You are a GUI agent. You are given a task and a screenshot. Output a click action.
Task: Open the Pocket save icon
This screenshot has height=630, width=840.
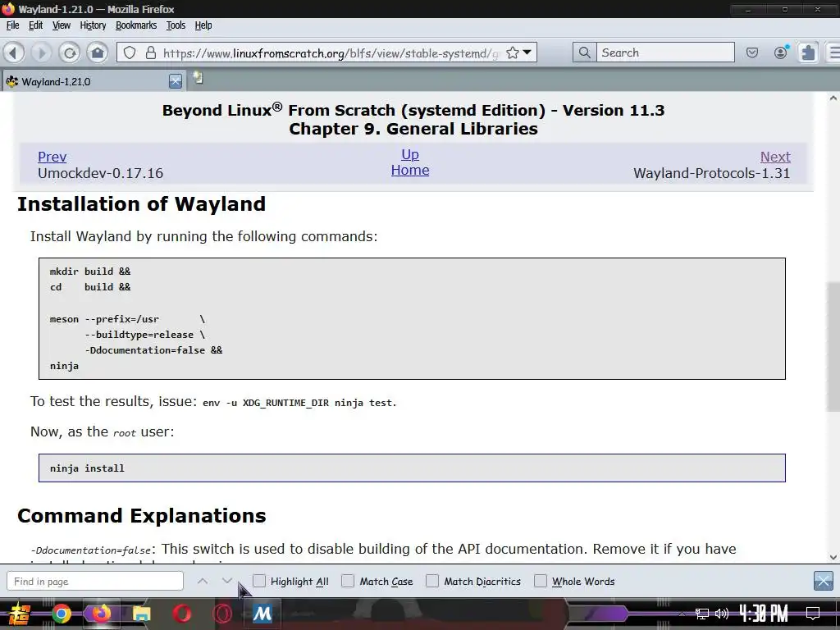click(752, 52)
